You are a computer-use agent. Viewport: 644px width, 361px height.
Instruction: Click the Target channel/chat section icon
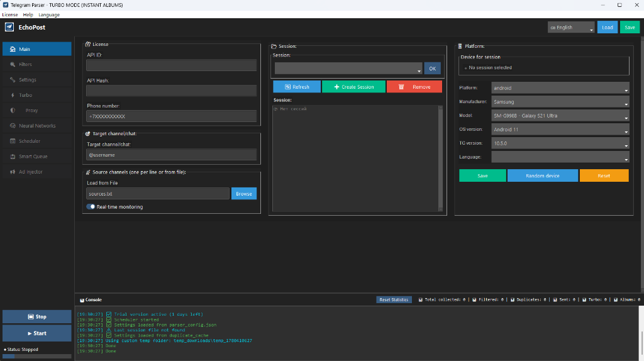click(88, 133)
